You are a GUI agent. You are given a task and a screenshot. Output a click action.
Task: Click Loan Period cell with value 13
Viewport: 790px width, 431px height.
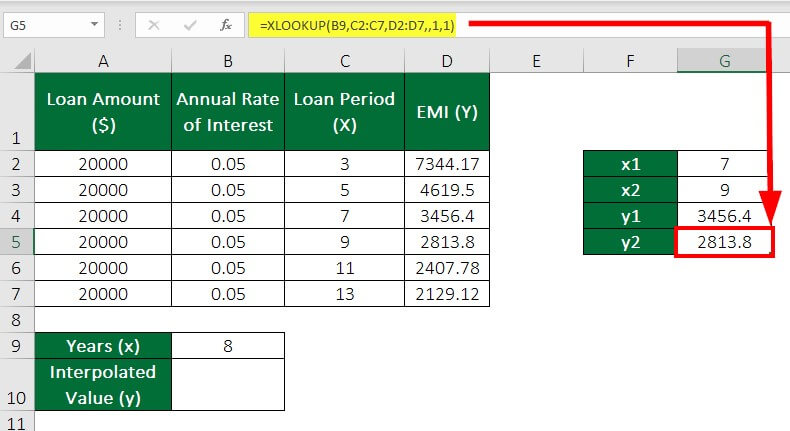pyautogui.click(x=345, y=294)
